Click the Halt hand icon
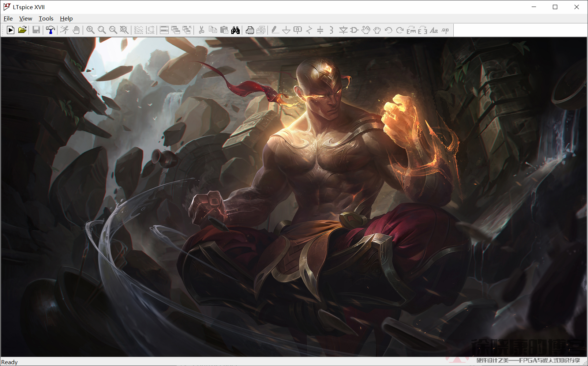Image resolution: width=588 pixels, height=366 pixels. pos(76,30)
